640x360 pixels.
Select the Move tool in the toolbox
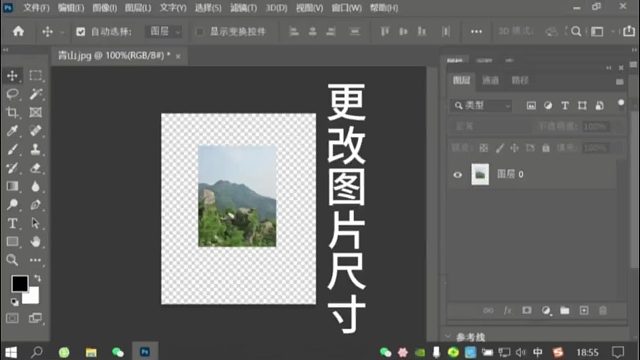click(x=12, y=76)
